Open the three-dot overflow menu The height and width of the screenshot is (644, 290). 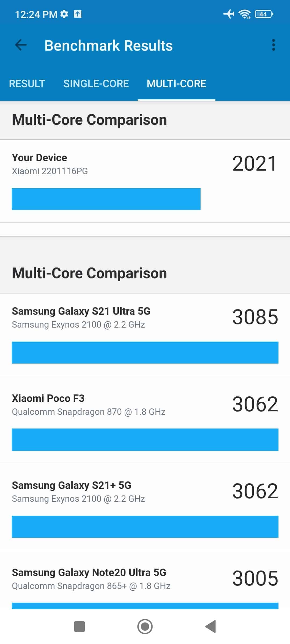point(273,45)
